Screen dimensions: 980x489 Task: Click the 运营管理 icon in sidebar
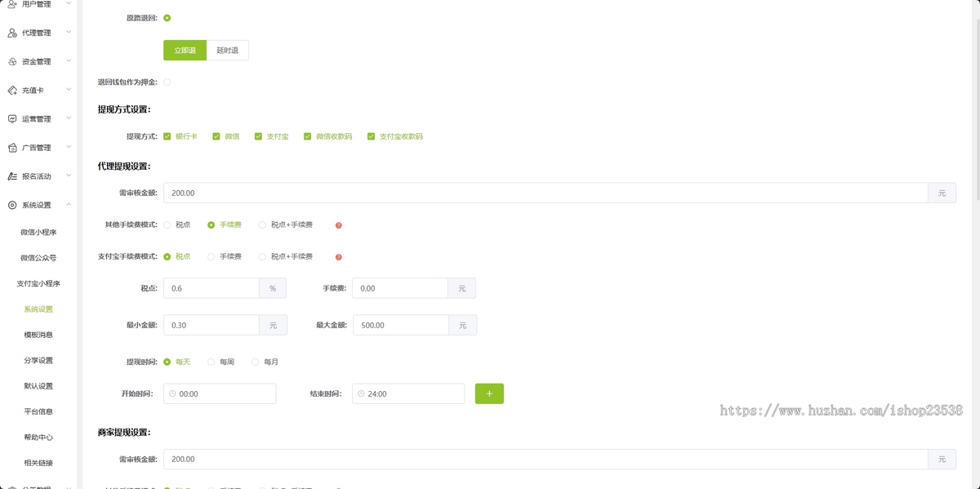click(11, 118)
